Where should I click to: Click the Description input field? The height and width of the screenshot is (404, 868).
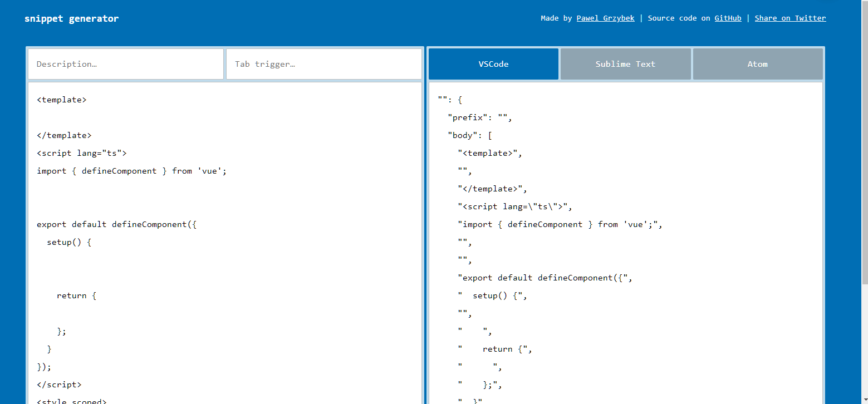click(126, 64)
